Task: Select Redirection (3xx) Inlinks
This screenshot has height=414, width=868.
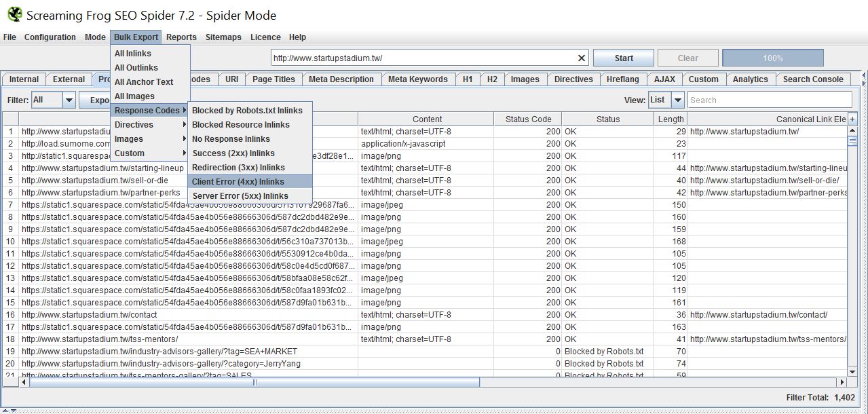Action: 250,167
